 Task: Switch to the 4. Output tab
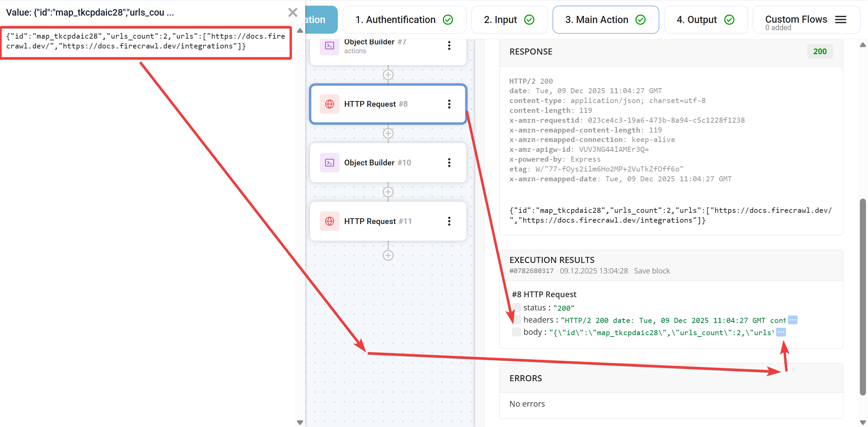click(705, 20)
